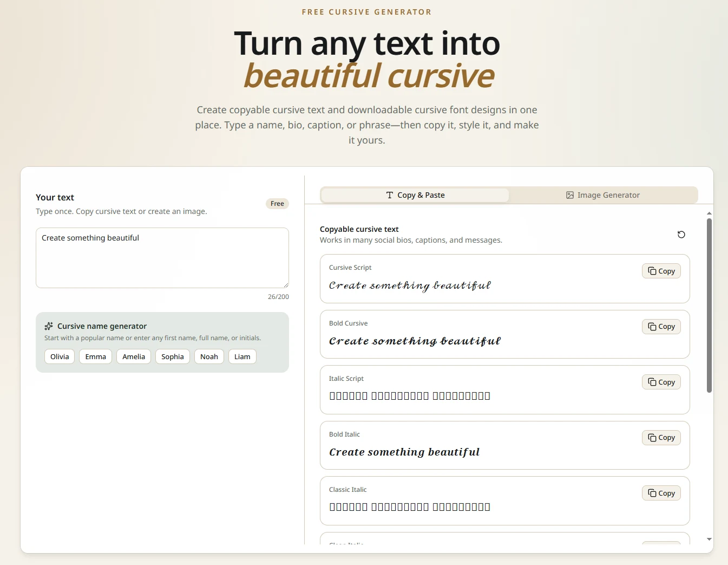
Task: Pick the Sophia name chip
Action: 173,356
